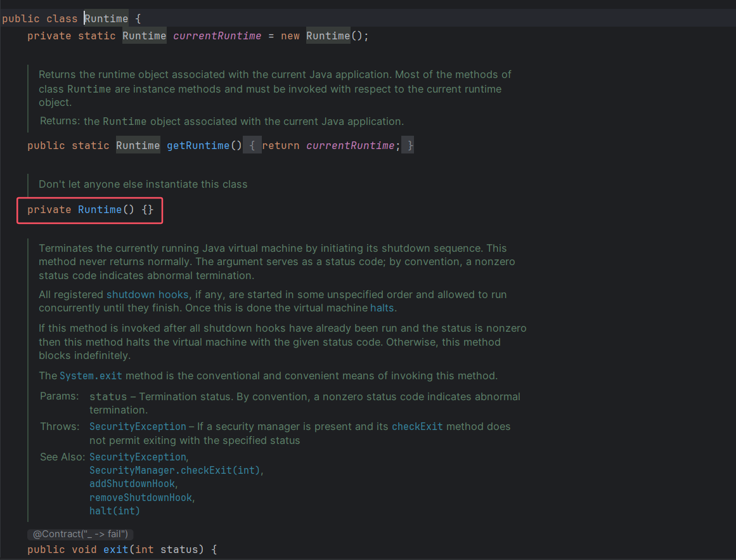Open the addShutdownHook reference link
The height and width of the screenshot is (560, 736).
pyautogui.click(x=132, y=484)
